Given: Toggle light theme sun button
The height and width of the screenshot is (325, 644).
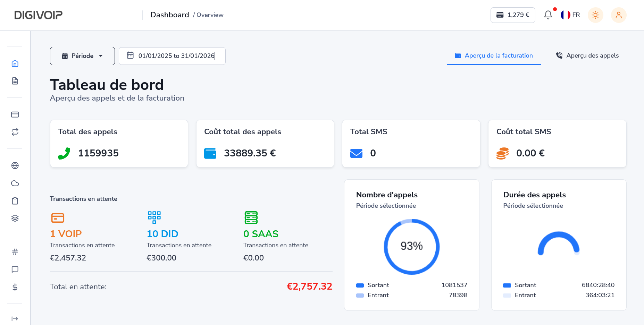Looking at the screenshot, I should 595,15.
